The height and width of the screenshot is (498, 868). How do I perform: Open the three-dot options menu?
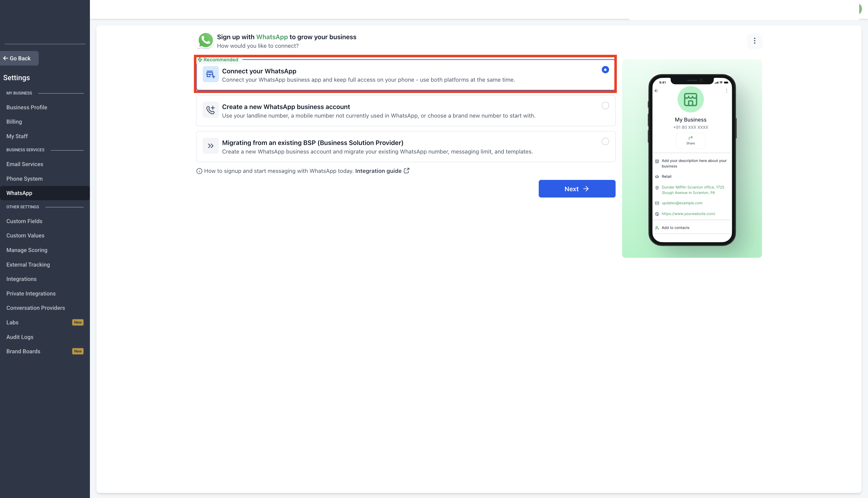(754, 41)
